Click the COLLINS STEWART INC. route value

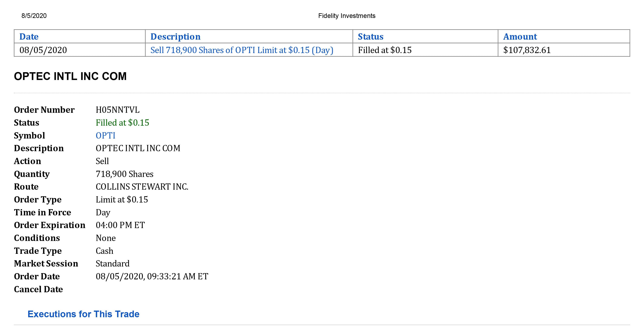[142, 187]
